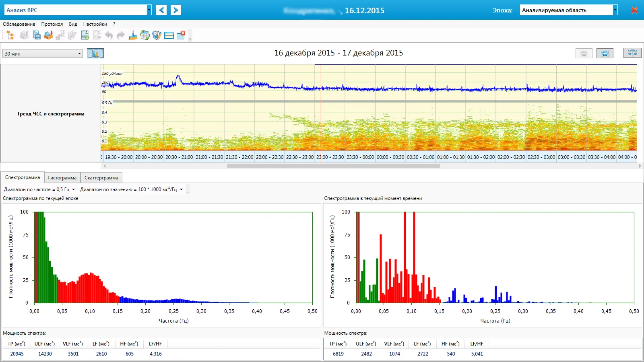This screenshot has width=644, height=362.
Task: Open the examination tree structure icon
Action: click(x=10, y=35)
